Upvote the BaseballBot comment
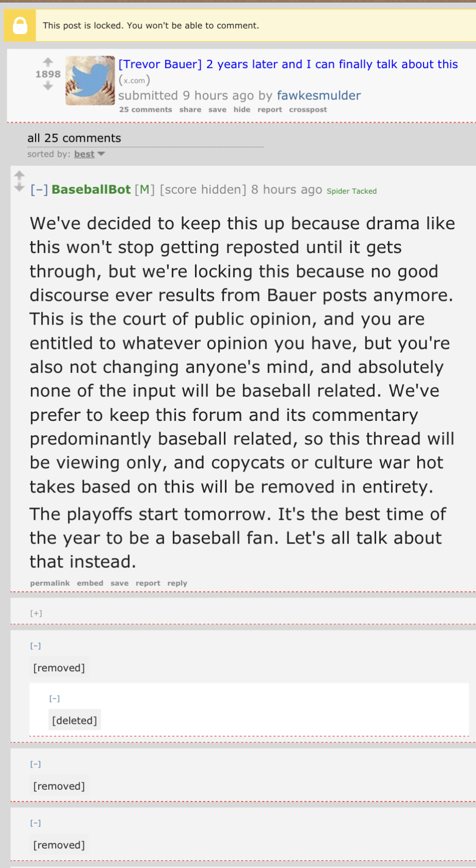The image size is (476, 868). (x=20, y=175)
